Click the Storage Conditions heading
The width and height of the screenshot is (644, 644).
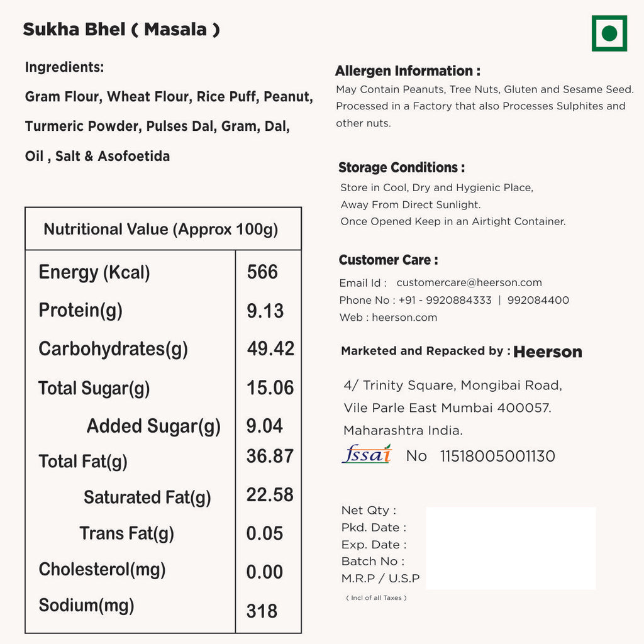click(x=402, y=168)
